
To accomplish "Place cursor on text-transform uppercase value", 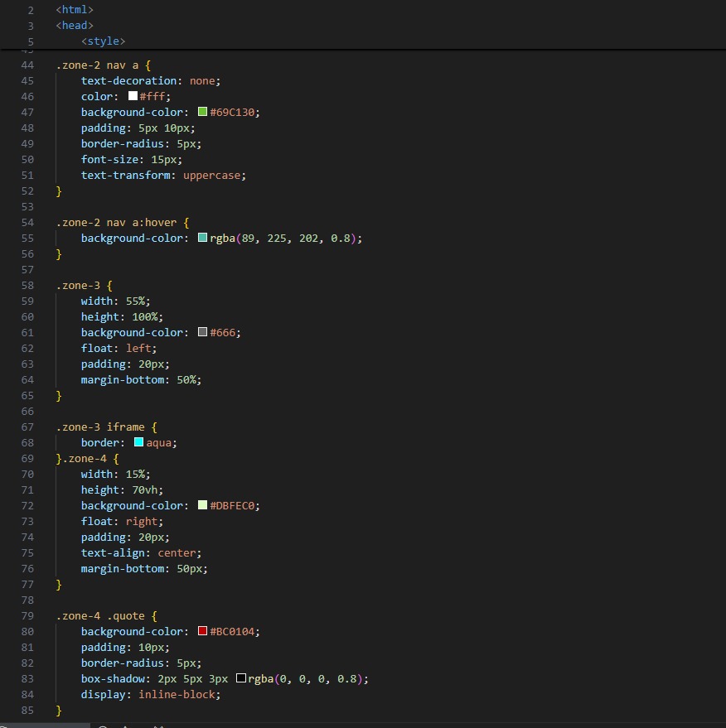I will coord(212,176).
